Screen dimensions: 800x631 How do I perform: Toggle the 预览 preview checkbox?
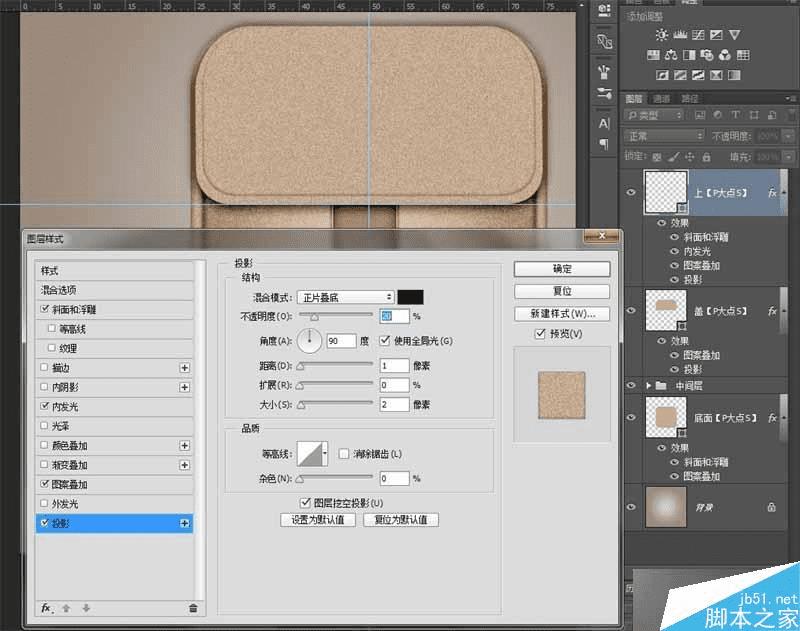click(541, 333)
